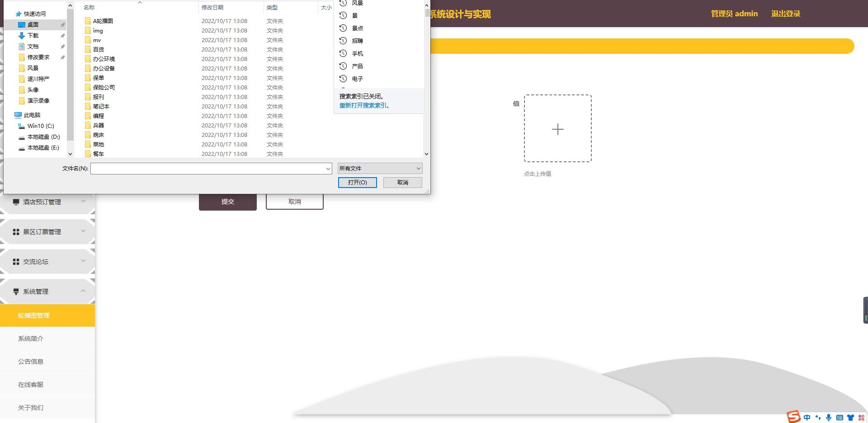Expand the 景区订票管理 menu chevron

tap(83, 231)
